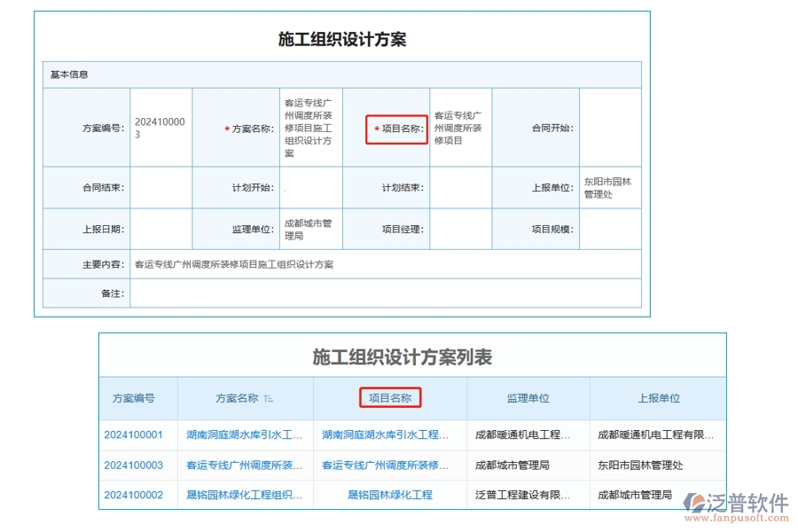
Task: Click the 合同结束 input field
Action: coord(160,186)
